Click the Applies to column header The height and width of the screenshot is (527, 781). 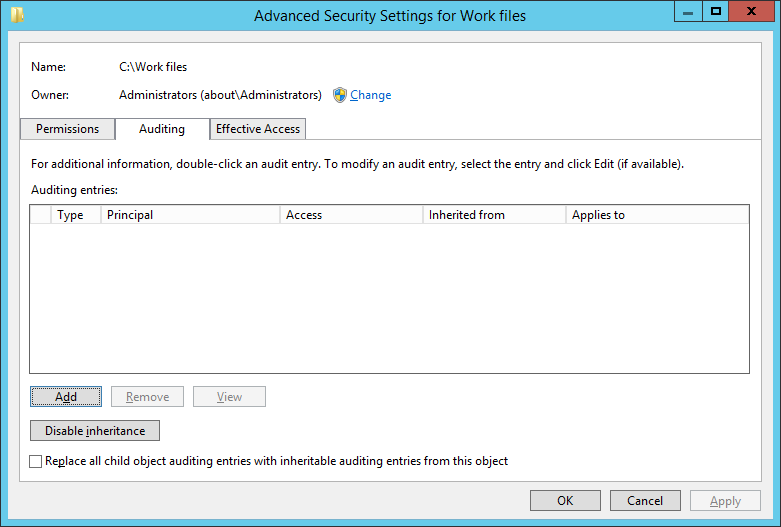point(657,215)
